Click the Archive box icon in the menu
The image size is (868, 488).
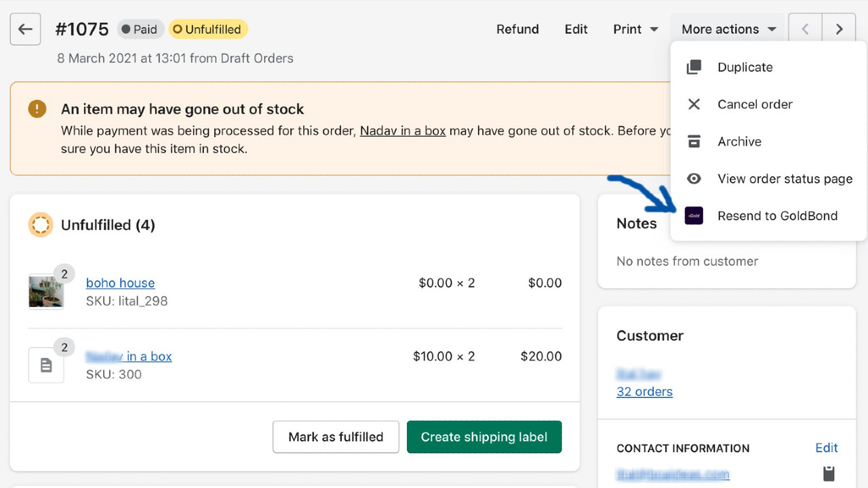click(x=694, y=141)
